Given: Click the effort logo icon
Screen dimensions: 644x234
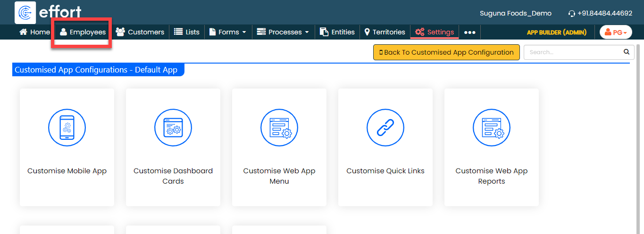Looking at the screenshot, I should (25, 13).
